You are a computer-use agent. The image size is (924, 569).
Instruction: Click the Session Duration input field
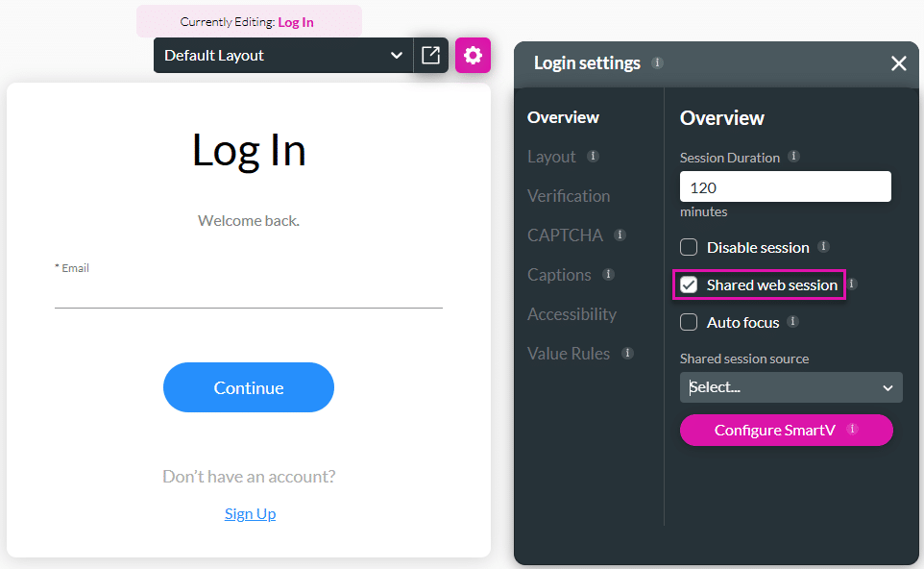[x=785, y=187]
